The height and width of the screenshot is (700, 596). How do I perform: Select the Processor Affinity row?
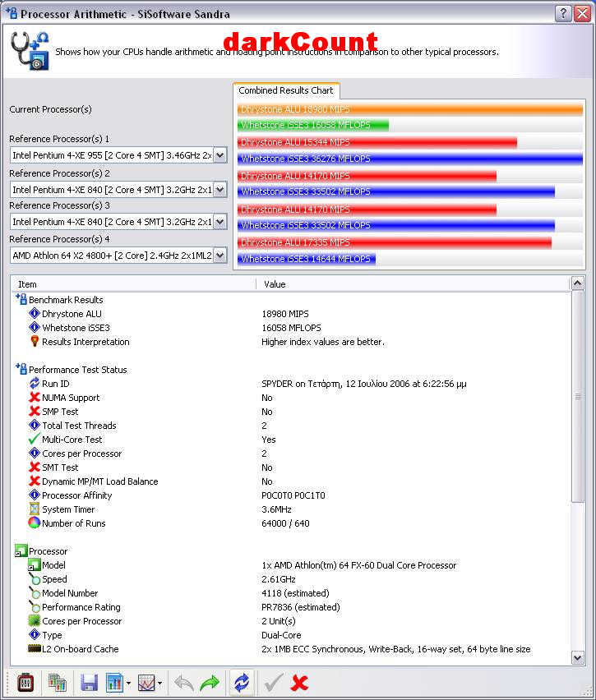coord(290,495)
